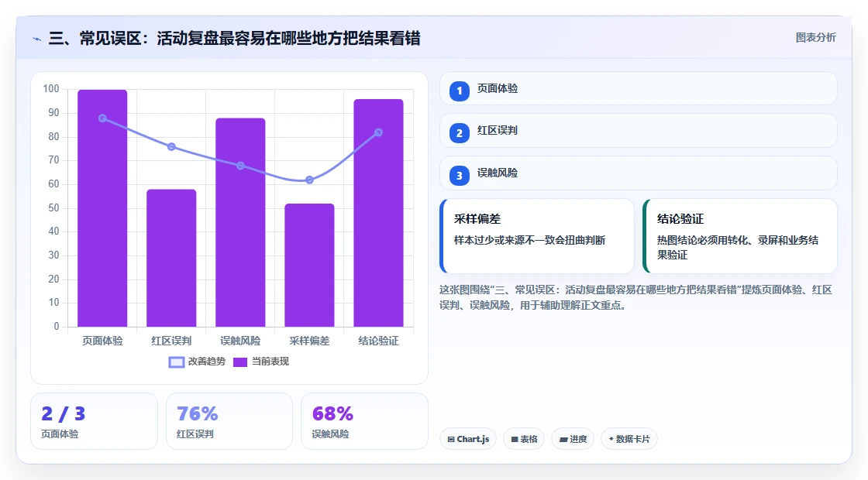The height and width of the screenshot is (480, 868).
Task: Click the 76% stat value
Action: (197, 413)
